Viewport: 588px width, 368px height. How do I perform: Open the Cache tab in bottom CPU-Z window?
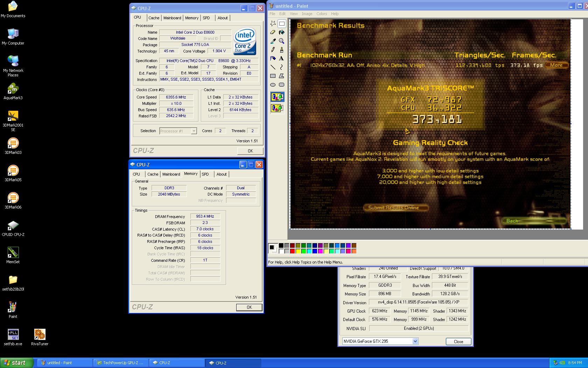point(153,174)
